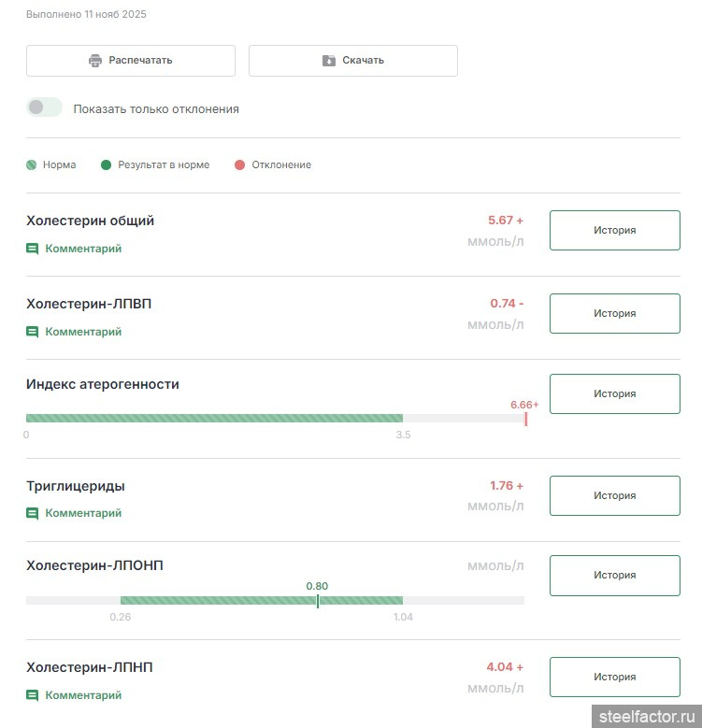Image resolution: width=702 pixels, height=728 pixels.
Task: Click the 0.80 marker on ЛПОНП bar
Action: (317, 600)
